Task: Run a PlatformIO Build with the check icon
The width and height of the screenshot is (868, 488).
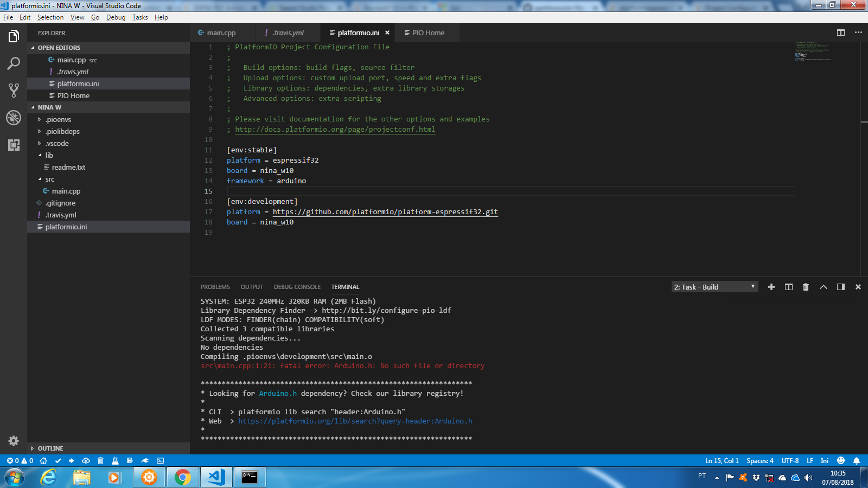Action: 58,461
